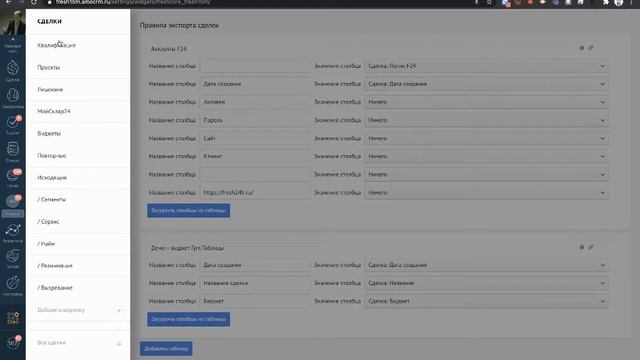Open the colorful dots marketplace icon in sidebar
640x360 pixels.
(13, 318)
